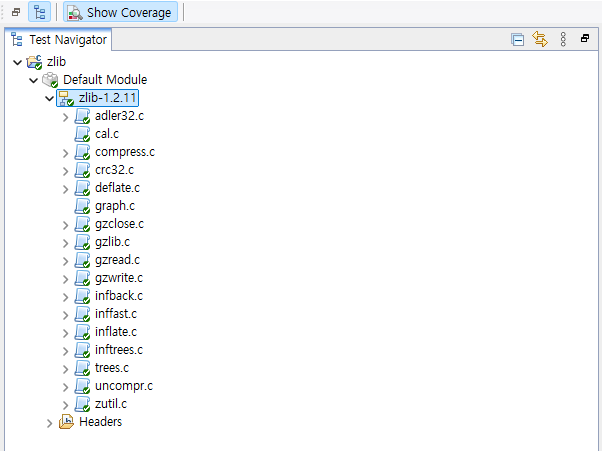Expand the inffast.c file node
Image resolution: width=602 pixels, height=451 pixels.
click(x=66, y=316)
